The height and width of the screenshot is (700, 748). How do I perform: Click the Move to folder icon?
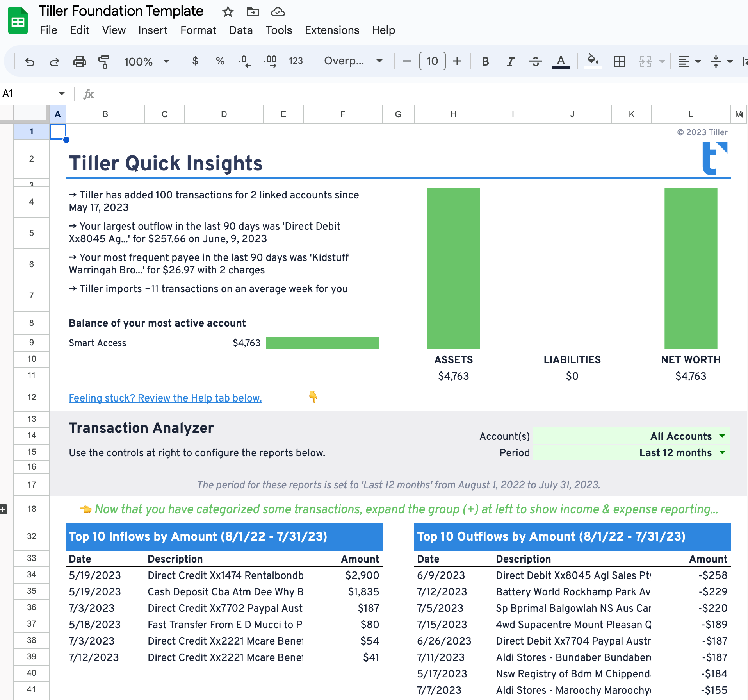253,12
